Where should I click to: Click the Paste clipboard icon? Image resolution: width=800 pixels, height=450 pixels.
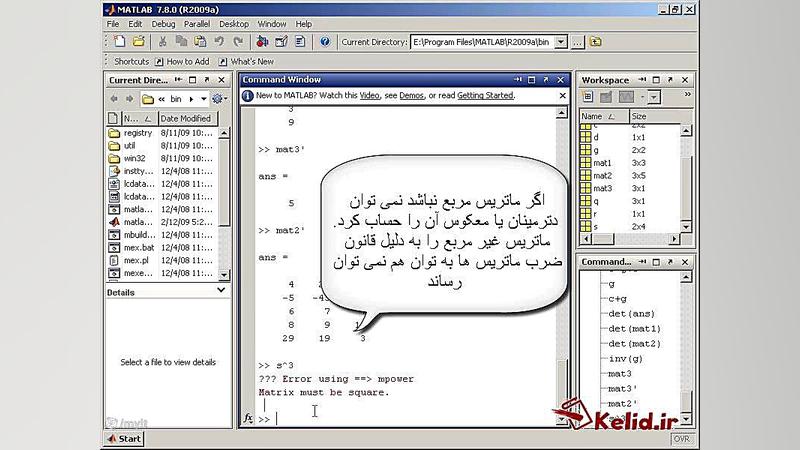[200, 42]
